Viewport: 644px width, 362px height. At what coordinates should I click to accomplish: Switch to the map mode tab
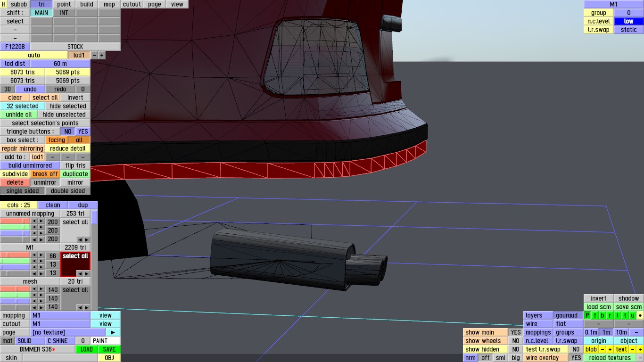109,4
